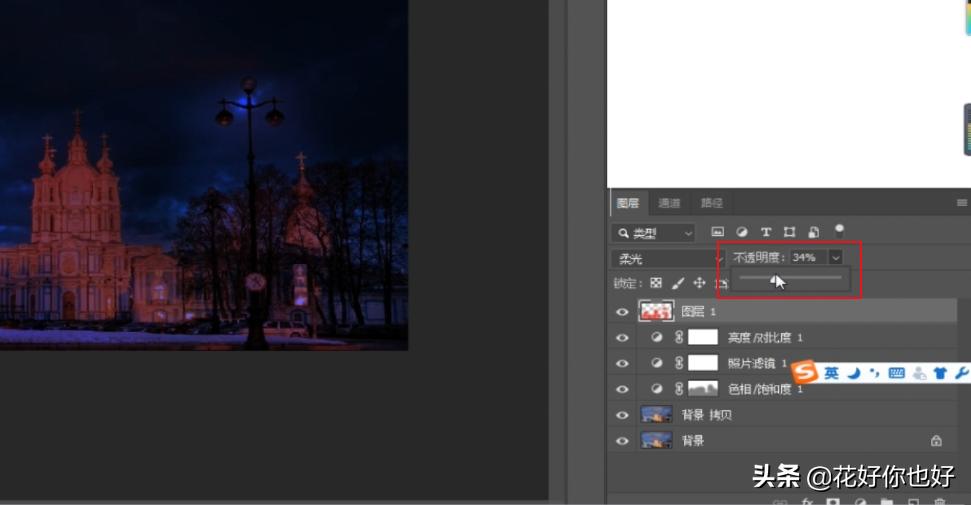Viewport: 971px width, 505px height.
Task: Click the opacity dropdown arrow
Action: [836, 258]
